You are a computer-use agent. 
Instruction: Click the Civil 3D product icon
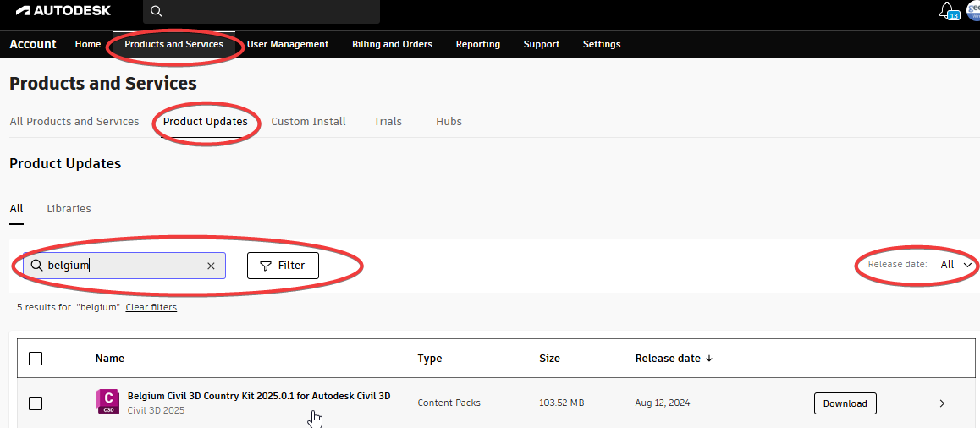[x=107, y=401]
